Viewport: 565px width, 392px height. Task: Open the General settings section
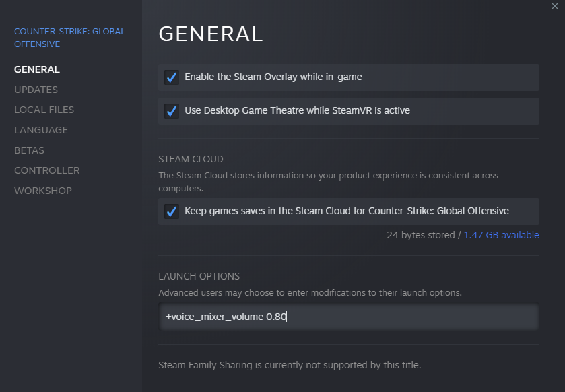coord(37,69)
